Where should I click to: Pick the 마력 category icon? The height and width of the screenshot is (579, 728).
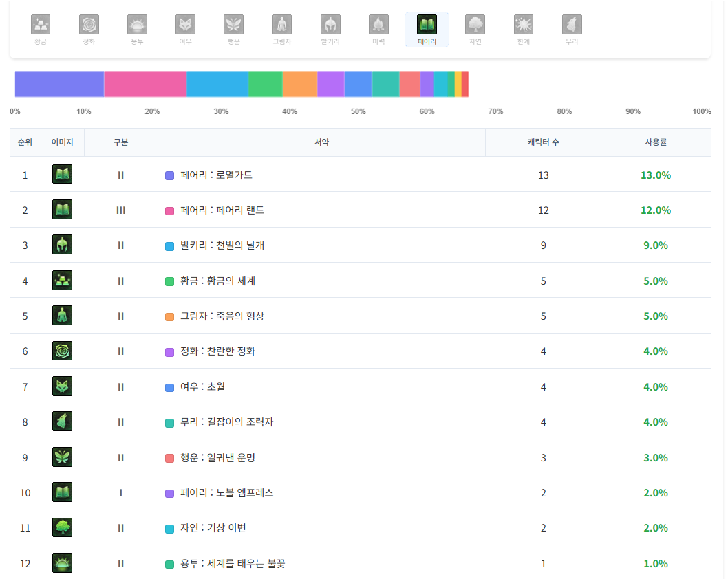point(378,25)
